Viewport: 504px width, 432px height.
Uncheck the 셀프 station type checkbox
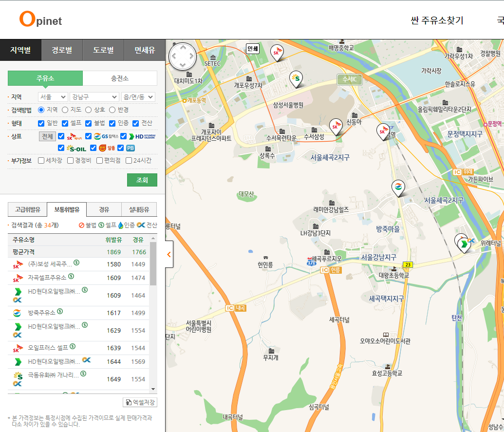65,123
